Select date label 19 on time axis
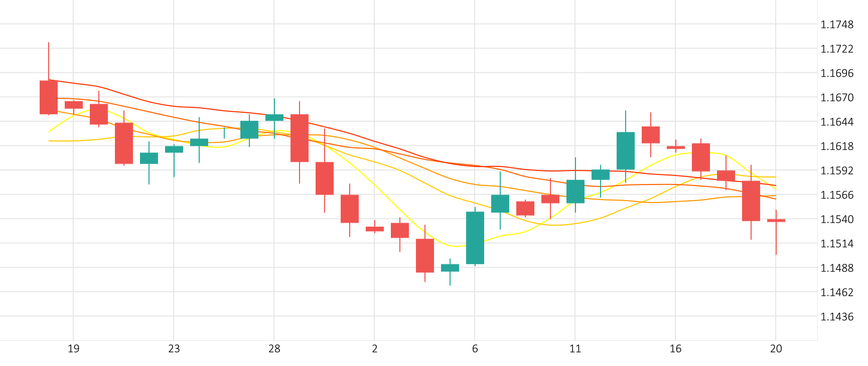The image size is (868, 366). (x=73, y=349)
